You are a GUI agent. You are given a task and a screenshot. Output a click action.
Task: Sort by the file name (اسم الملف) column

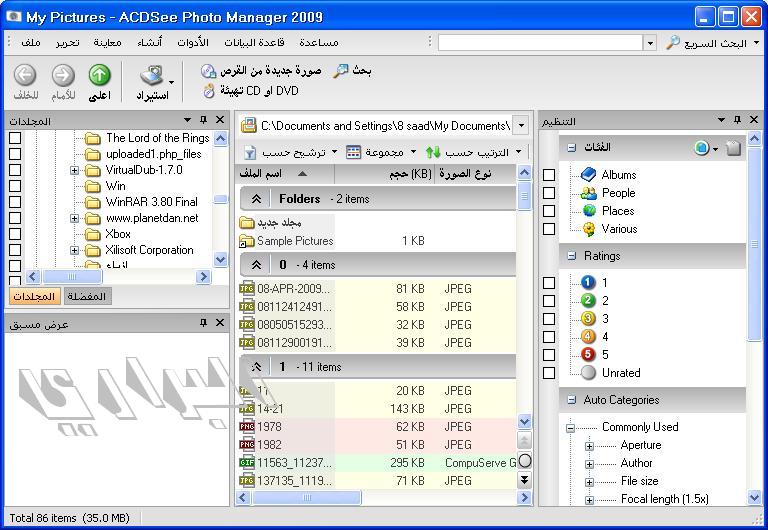coord(285,173)
